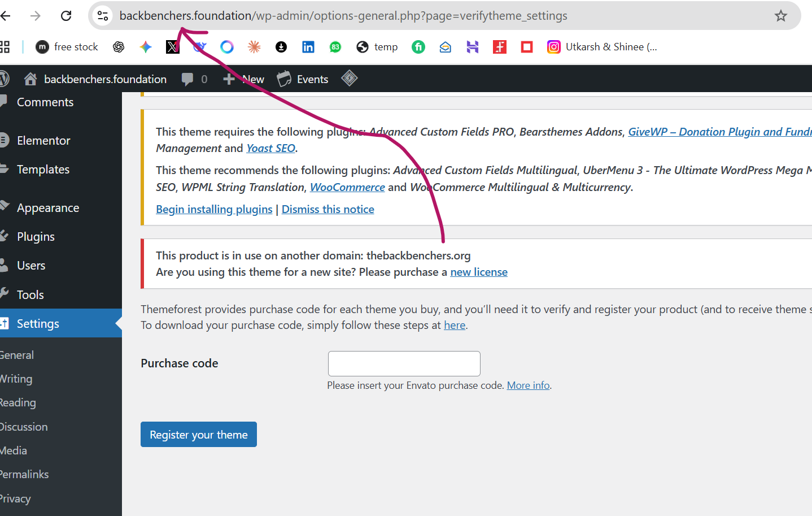Open Tools in the sidebar
Image resolution: width=812 pixels, height=516 pixels.
pos(30,295)
